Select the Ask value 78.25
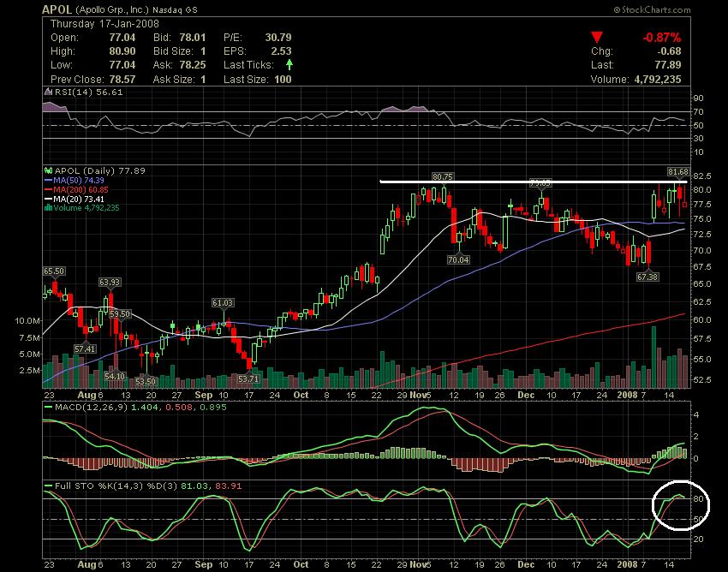 tap(192, 65)
